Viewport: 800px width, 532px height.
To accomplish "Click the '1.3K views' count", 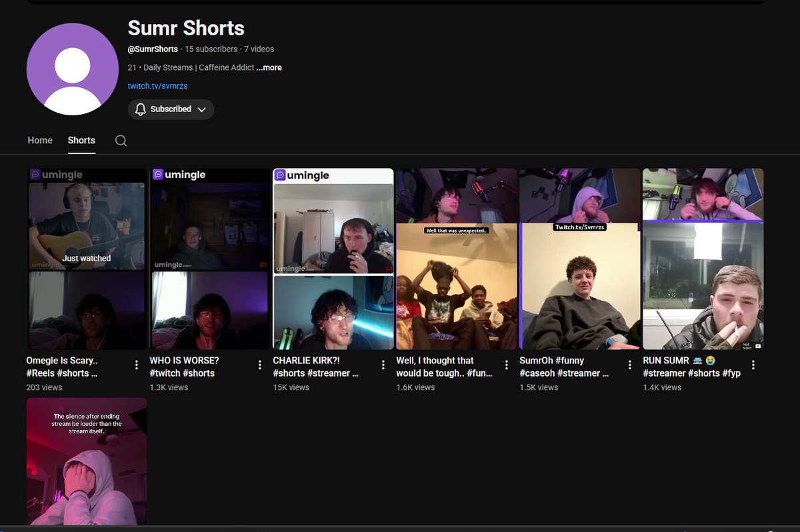I will pos(169,387).
